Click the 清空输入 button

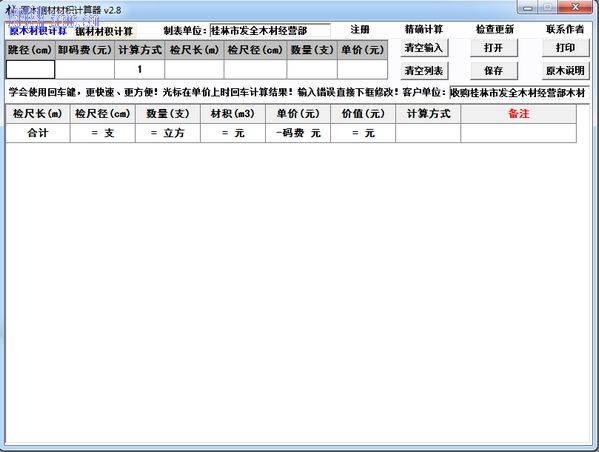[x=424, y=48]
